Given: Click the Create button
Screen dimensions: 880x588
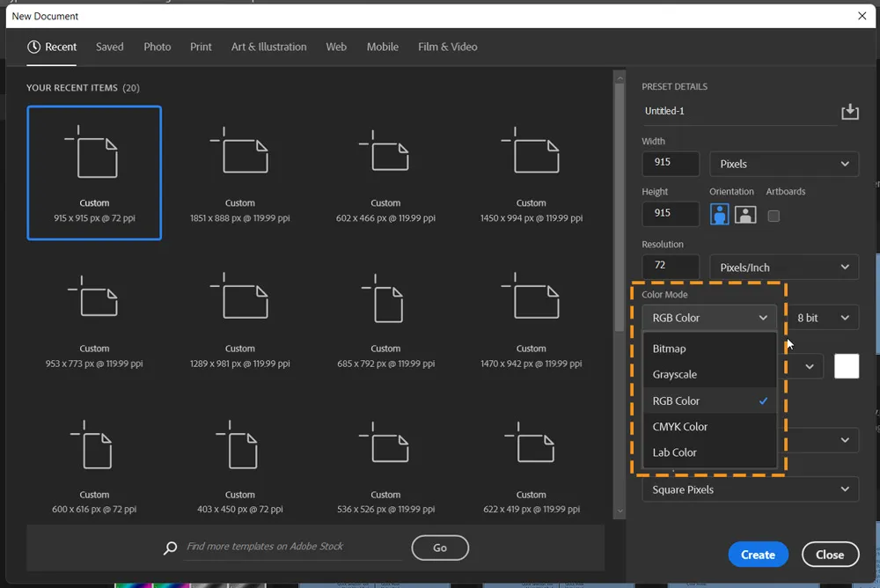Looking at the screenshot, I should point(758,554).
